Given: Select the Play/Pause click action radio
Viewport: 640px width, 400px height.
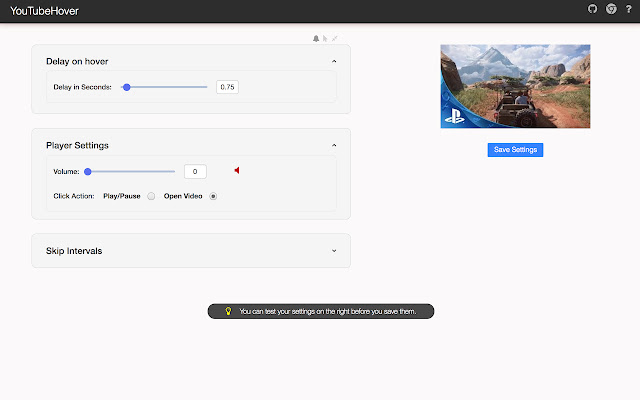Looking at the screenshot, I should click(151, 196).
